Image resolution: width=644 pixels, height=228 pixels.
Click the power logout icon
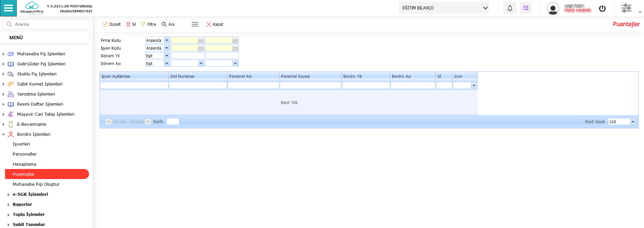click(602, 8)
